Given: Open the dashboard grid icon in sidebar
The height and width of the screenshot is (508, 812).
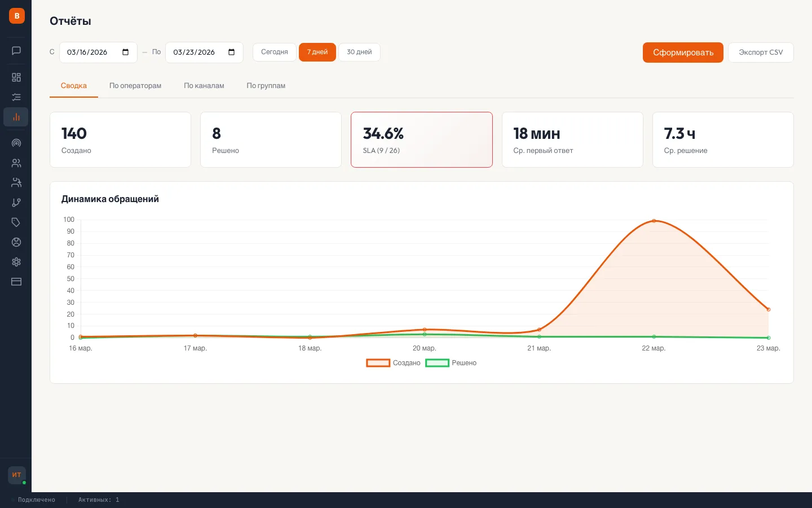Looking at the screenshot, I should (x=16, y=77).
